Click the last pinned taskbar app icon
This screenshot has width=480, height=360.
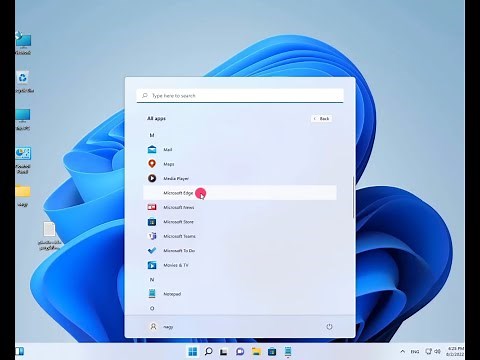tap(288, 351)
